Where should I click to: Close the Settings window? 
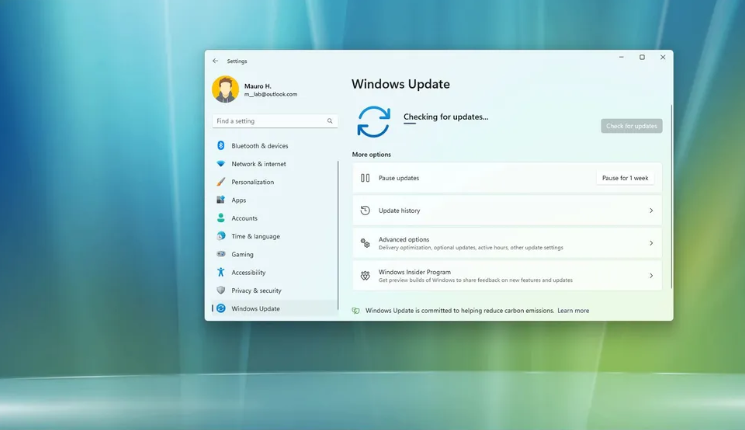[x=663, y=57]
